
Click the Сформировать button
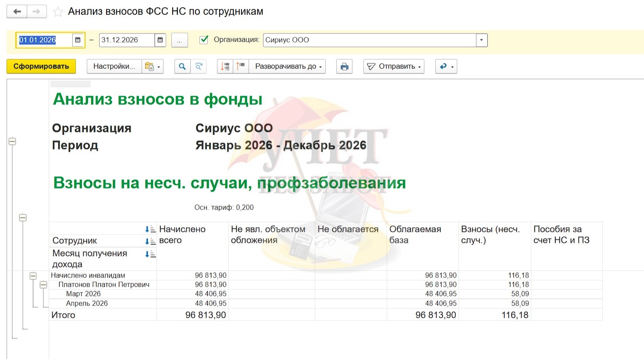coord(41,66)
